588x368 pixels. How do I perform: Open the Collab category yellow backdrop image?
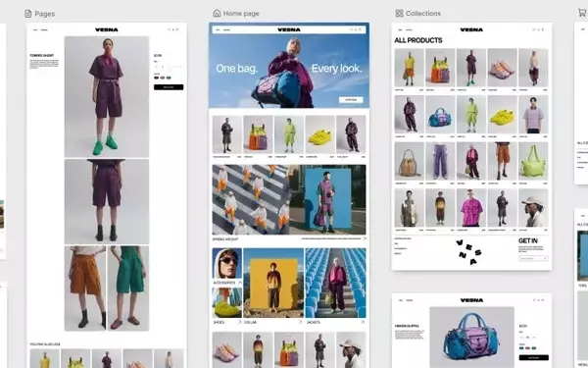[x=273, y=283]
